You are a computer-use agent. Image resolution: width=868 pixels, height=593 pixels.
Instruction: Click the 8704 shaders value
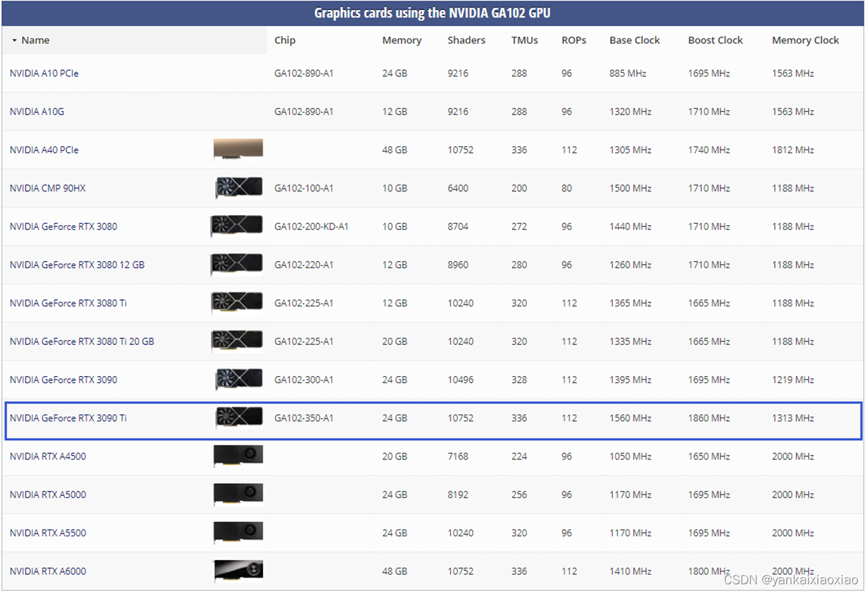pos(458,227)
